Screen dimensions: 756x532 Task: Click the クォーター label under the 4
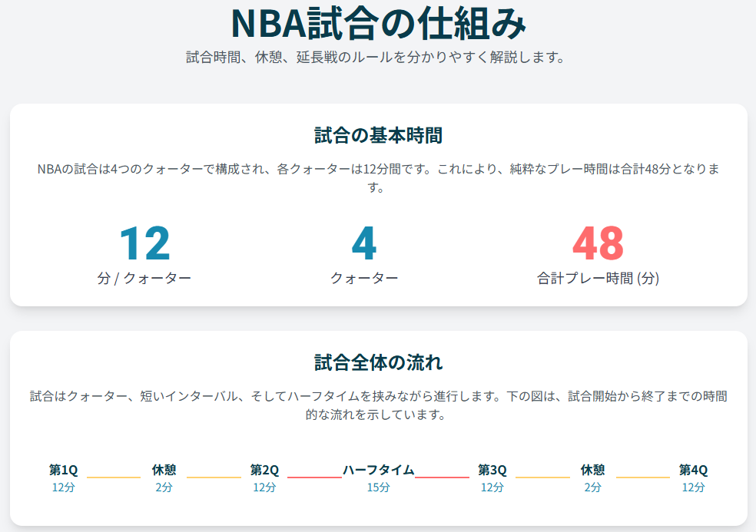364,278
